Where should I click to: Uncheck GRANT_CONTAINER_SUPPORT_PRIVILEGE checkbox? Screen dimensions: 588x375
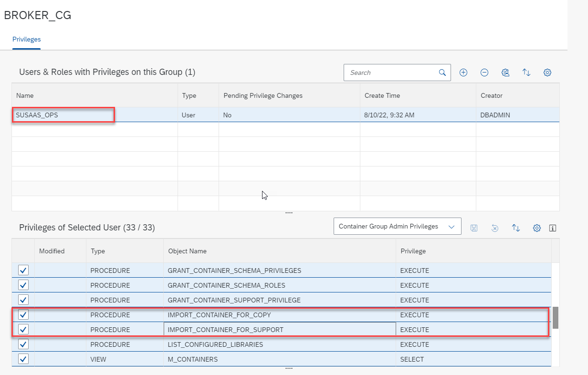tap(23, 300)
